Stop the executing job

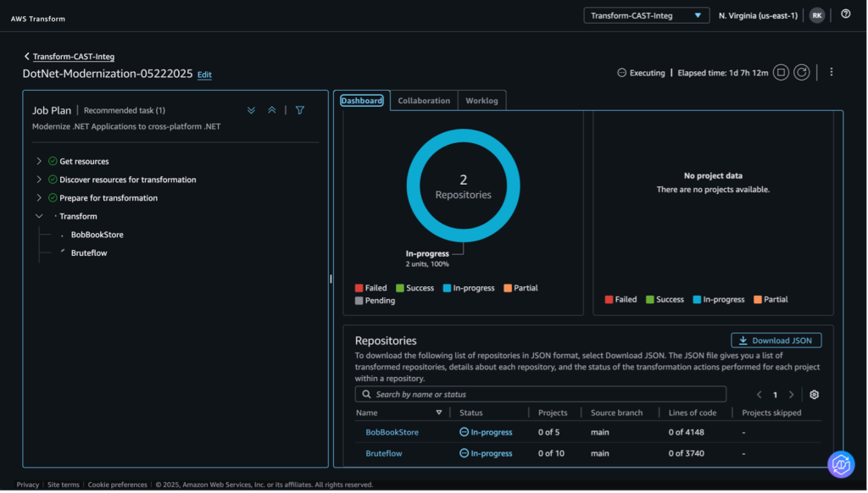(x=780, y=72)
